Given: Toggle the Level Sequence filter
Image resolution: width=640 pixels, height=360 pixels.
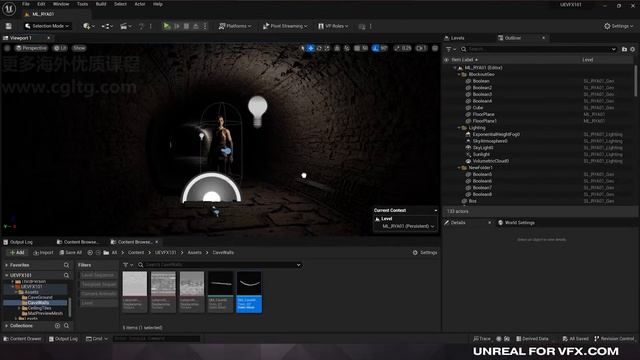Looking at the screenshot, I should coord(98,276).
